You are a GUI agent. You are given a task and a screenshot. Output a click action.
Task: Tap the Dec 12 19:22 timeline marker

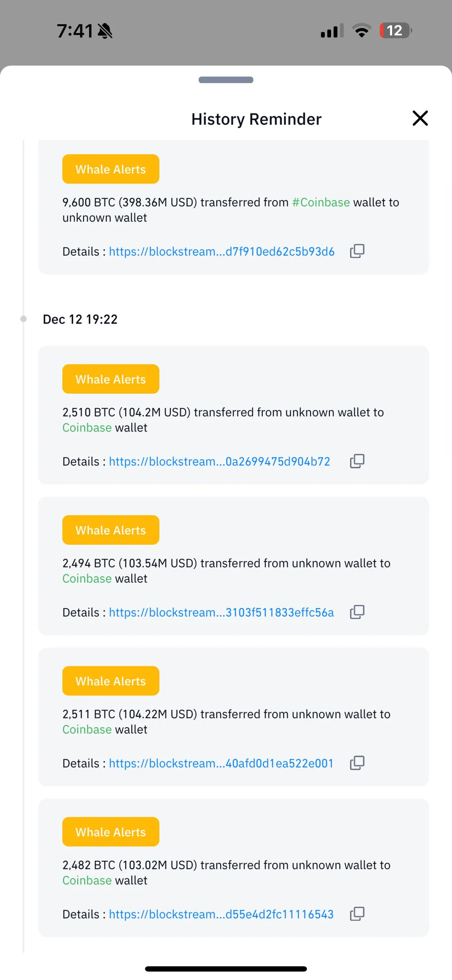pyautogui.click(x=24, y=319)
